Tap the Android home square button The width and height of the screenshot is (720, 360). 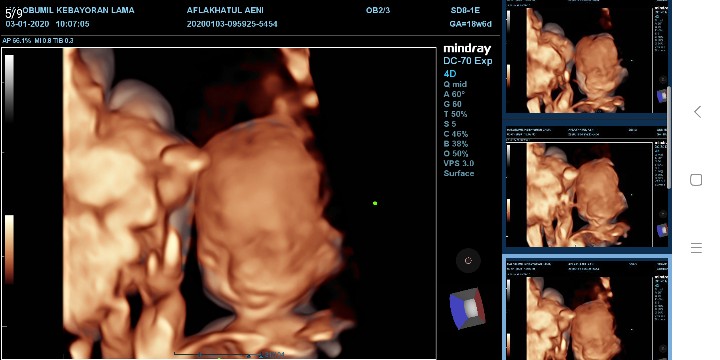point(696,180)
